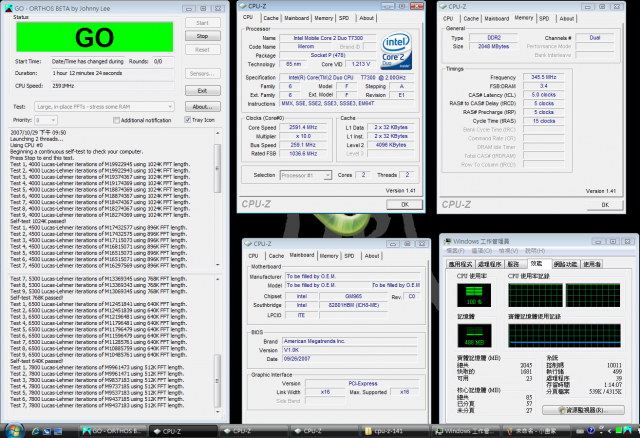Click down arrow of lower log scrollbar
The height and width of the screenshot is (438, 640).
pos(217,412)
